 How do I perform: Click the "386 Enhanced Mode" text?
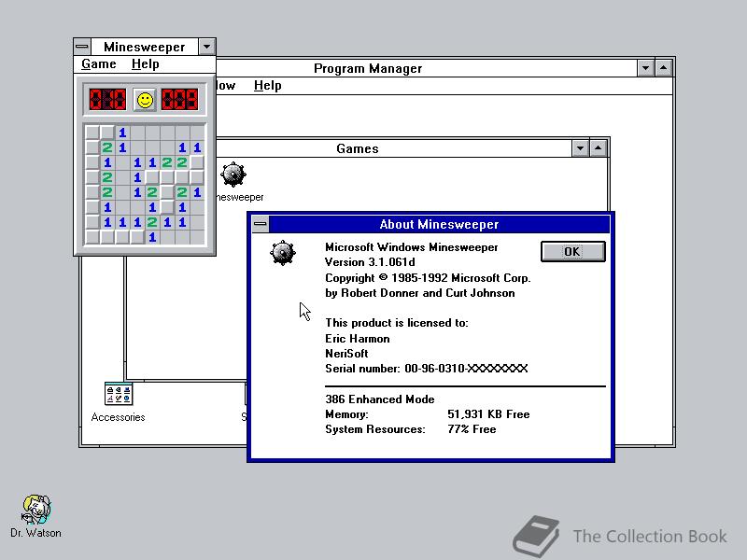pos(380,399)
